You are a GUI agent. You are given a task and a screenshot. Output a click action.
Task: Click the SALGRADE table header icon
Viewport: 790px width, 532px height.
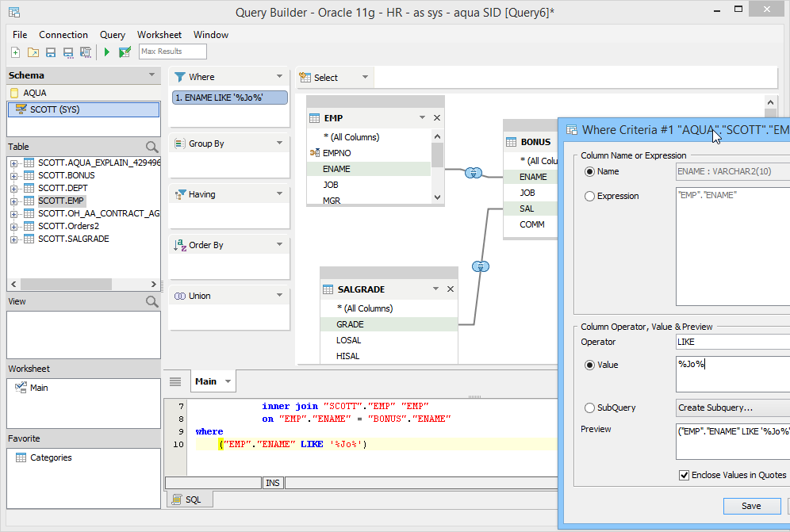(328, 289)
